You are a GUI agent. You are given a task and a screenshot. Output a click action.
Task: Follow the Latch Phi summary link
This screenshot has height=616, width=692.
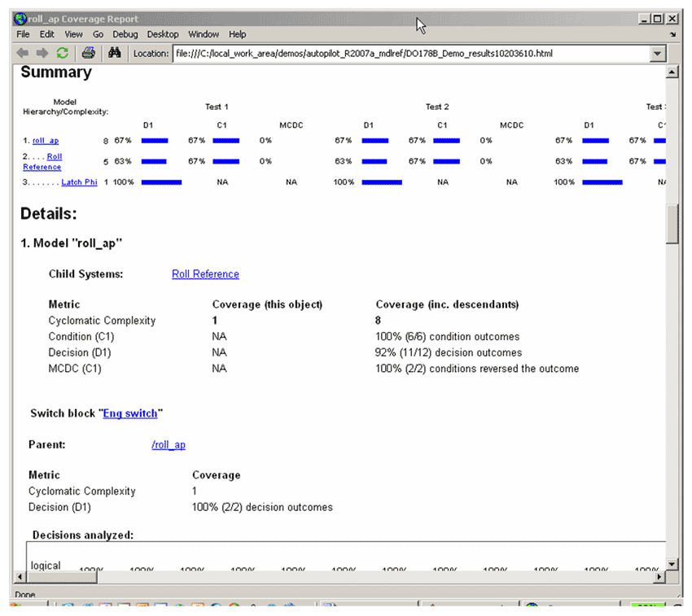tap(79, 182)
